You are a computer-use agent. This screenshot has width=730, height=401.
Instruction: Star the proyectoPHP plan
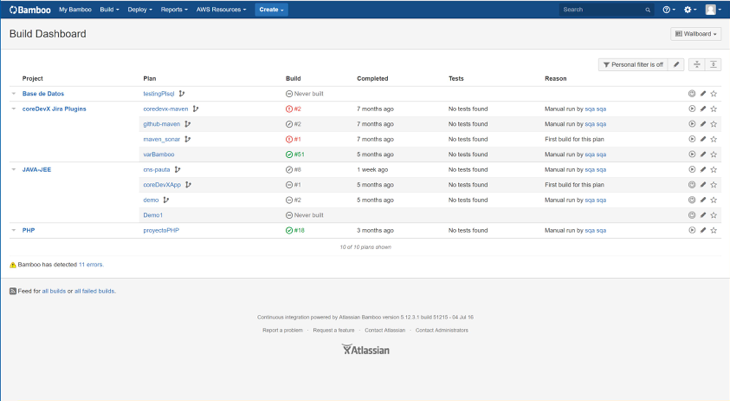tap(714, 230)
